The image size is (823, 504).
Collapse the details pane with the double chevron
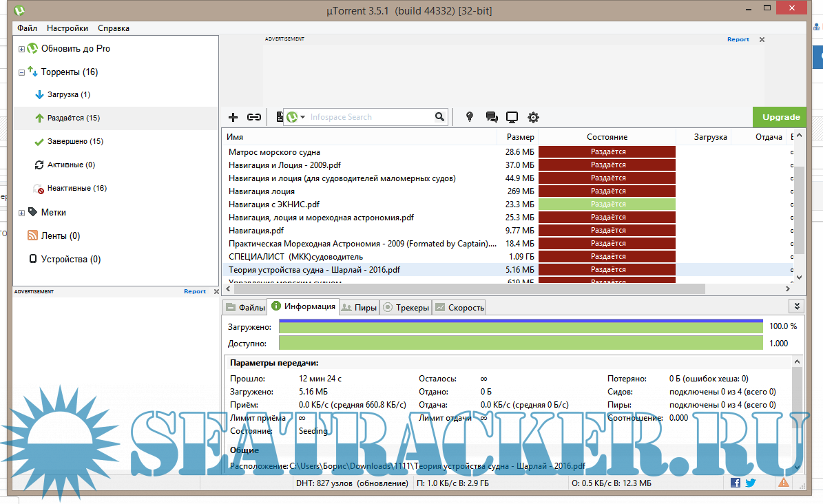pyautogui.click(x=797, y=306)
